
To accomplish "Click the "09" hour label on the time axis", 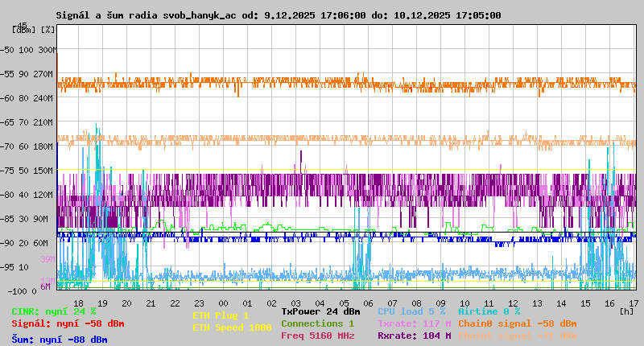I will coord(440,303).
